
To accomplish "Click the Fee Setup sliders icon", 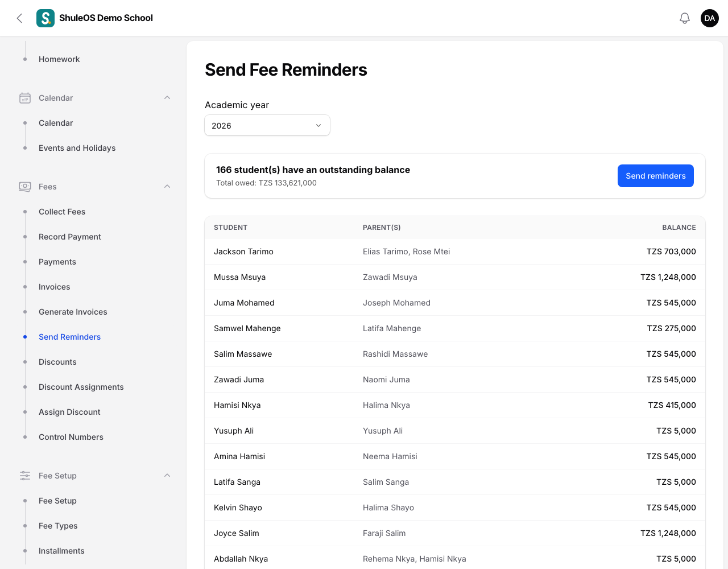I will click(x=25, y=476).
